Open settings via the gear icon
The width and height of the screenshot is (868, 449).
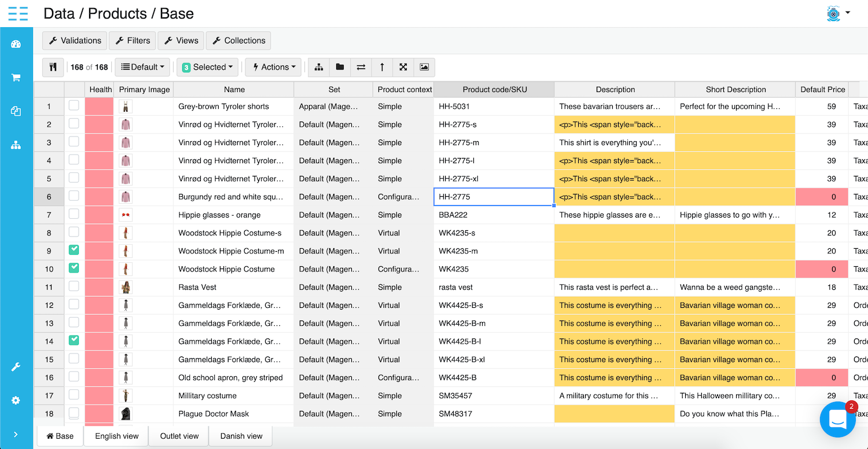click(x=16, y=400)
